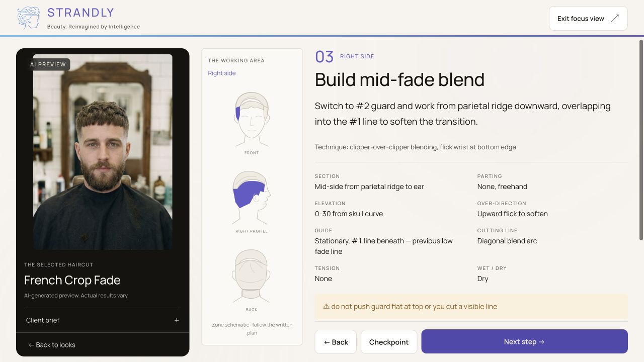
Task: Click the Client brief label
Action: click(x=43, y=320)
